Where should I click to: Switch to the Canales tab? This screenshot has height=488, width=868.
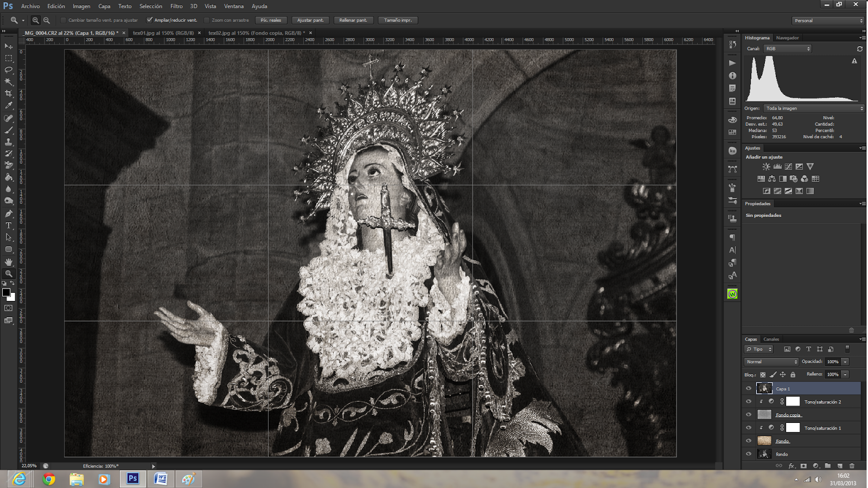pos(771,339)
